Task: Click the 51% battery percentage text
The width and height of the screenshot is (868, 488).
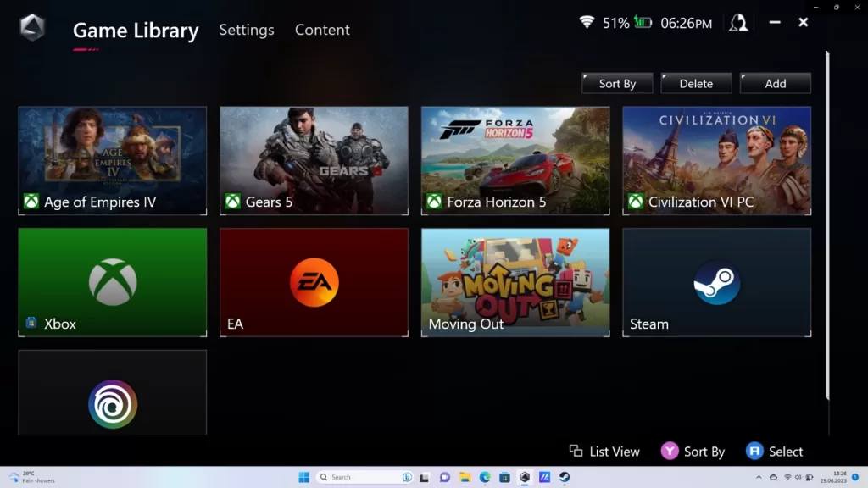Action: point(615,23)
